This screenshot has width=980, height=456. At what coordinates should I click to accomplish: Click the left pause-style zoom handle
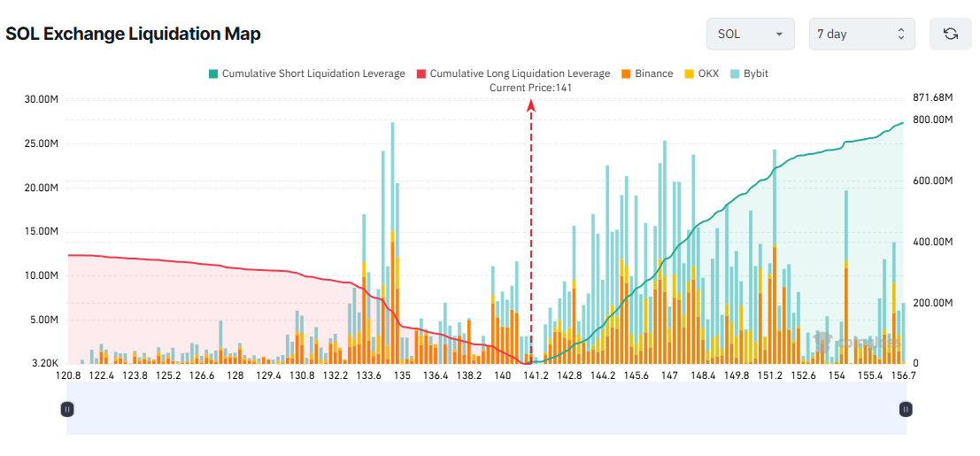(67, 409)
